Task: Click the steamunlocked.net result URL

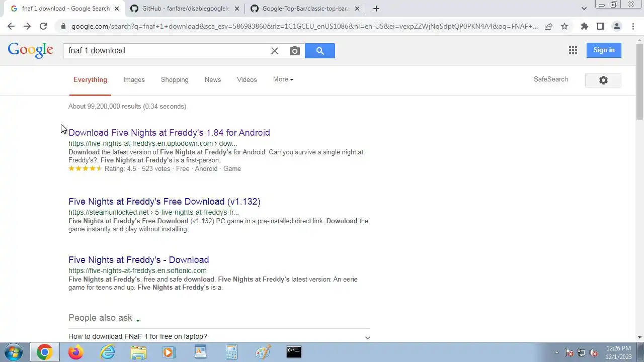Action: point(153,212)
